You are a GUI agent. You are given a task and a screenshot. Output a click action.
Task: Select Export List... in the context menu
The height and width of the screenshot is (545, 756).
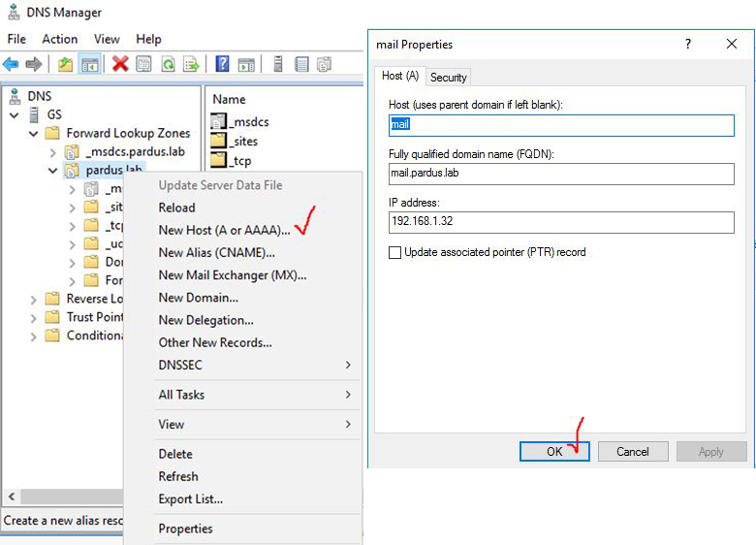point(190,499)
